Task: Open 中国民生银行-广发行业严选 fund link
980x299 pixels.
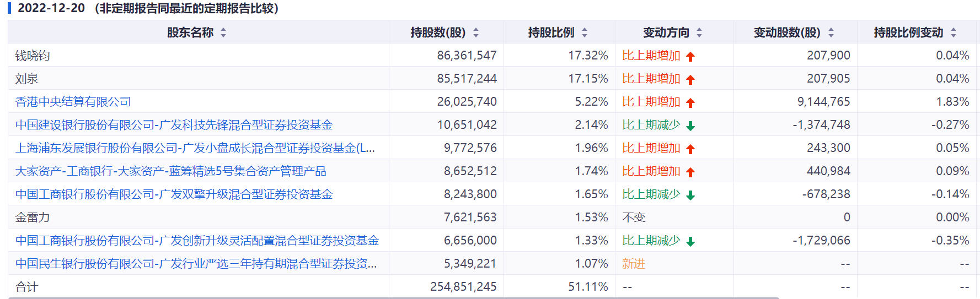Action: 196,264
